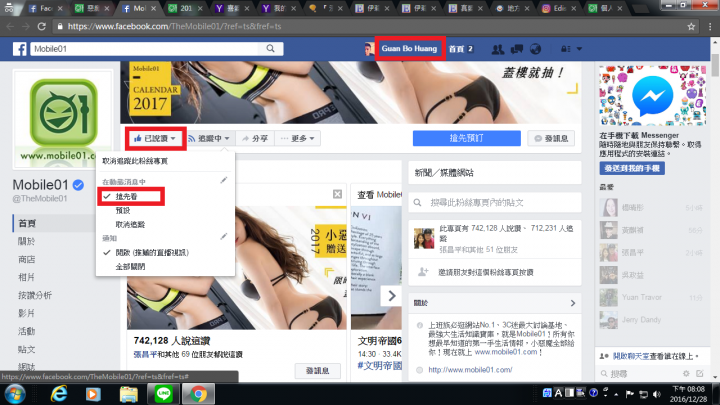The height and width of the screenshot is (405, 720).
Task: Show hidden tray icons arrow
Action: [x=616, y=394]
